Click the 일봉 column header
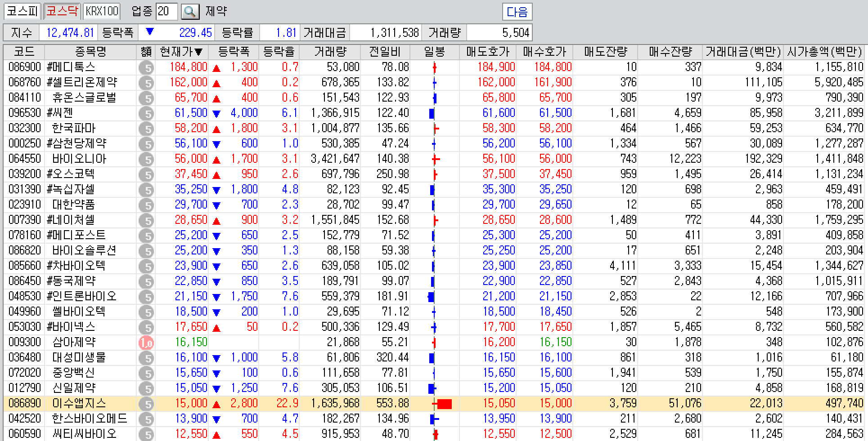The height and width of the screenshot is (441, 868). [x=434, y=52]
